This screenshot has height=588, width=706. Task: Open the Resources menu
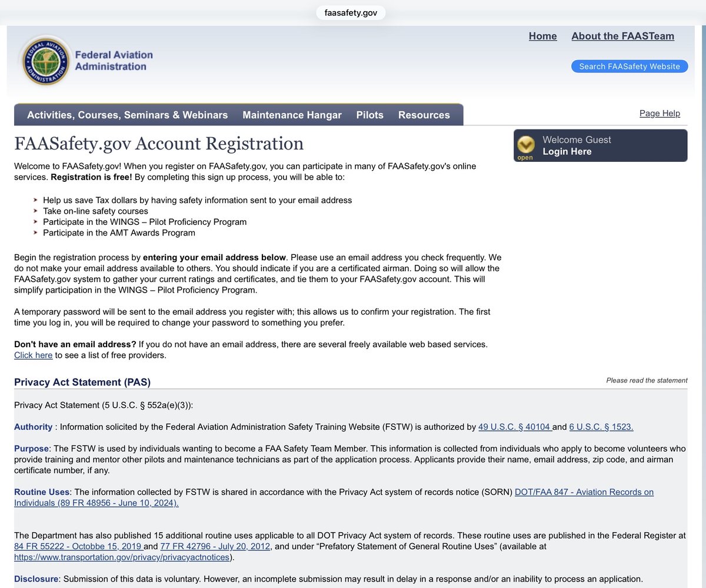[424, 115]
